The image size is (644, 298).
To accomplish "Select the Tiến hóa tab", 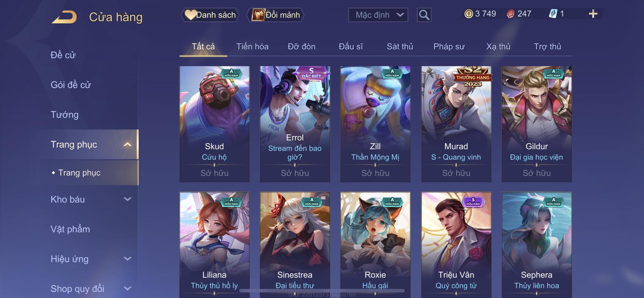I will pos(252,47).
